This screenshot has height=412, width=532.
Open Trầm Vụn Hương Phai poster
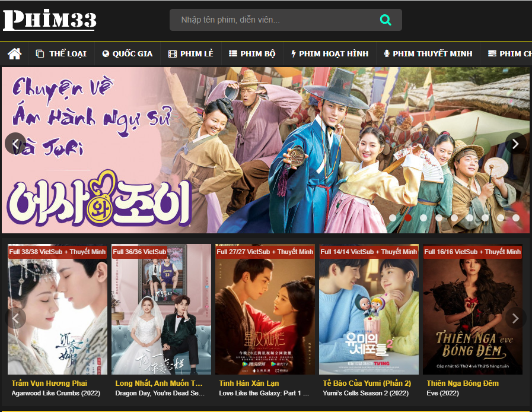pyautogui.click(x=58, y=309)
